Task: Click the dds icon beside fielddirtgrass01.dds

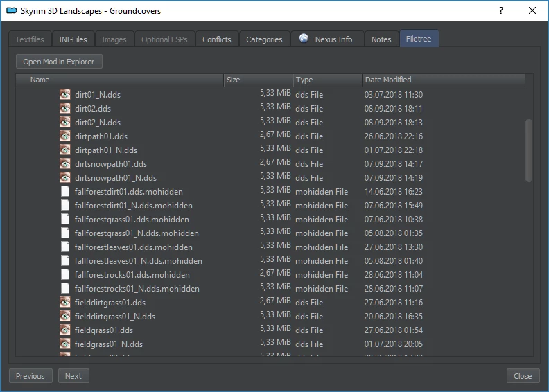Action: coord(64,302)
